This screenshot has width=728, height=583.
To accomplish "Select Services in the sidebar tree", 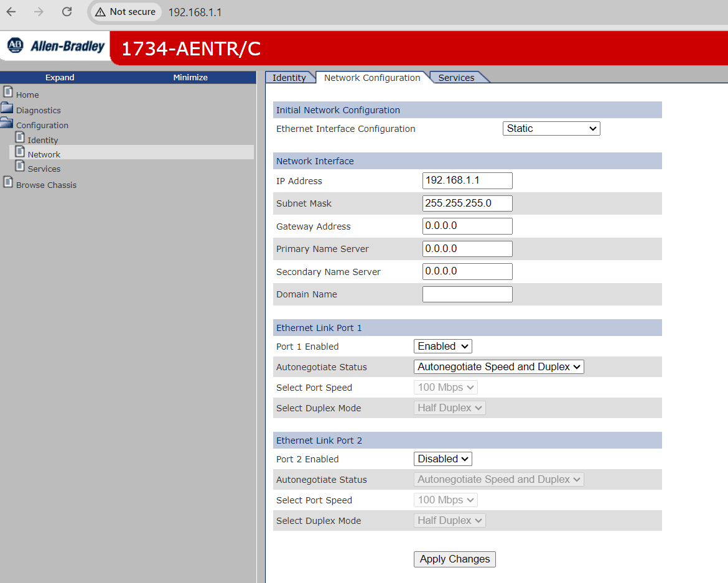I will coord(44,169).
